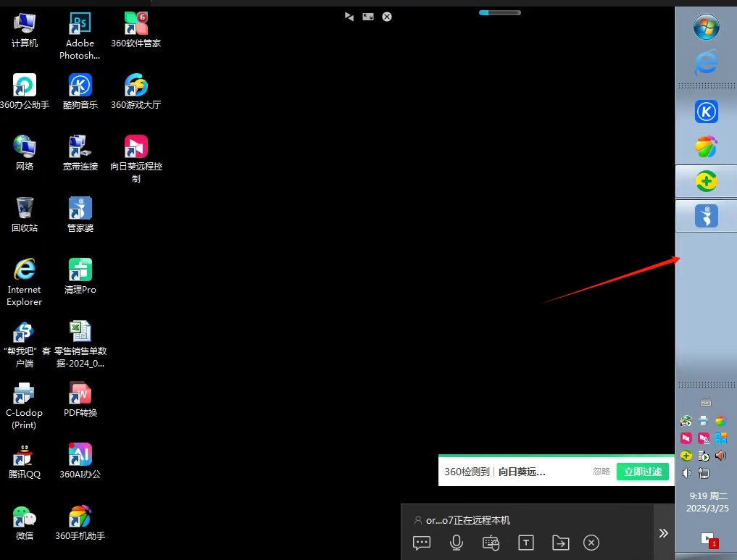Image resolution: width=737 pixels, height=560 pixels.
Task: Launch 向日葵远程控制 desktop shortcut
Action: click(136, 159)
